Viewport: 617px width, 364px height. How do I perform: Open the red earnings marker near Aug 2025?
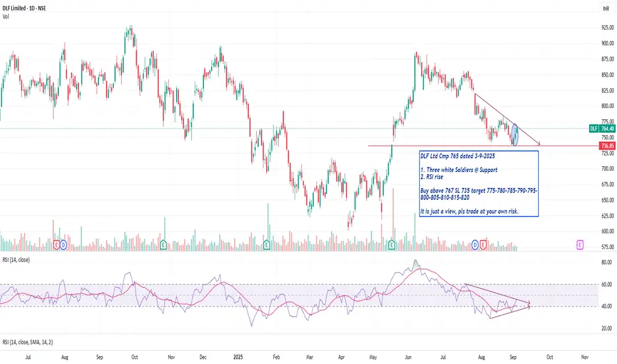point(483,245)
